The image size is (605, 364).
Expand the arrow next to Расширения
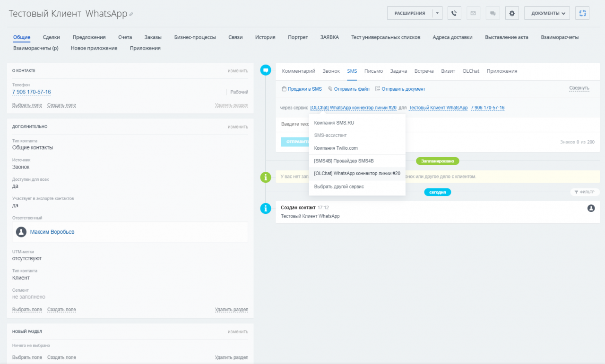437,13
